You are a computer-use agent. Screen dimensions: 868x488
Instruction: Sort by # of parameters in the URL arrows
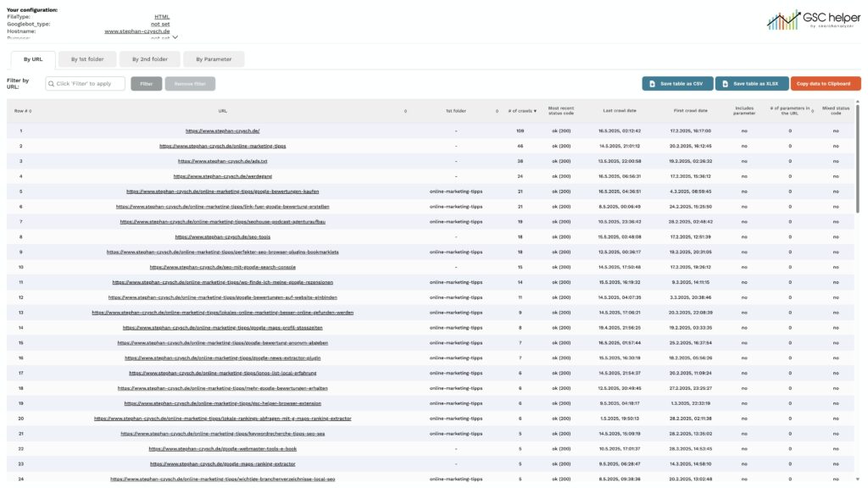pos(812,111)
